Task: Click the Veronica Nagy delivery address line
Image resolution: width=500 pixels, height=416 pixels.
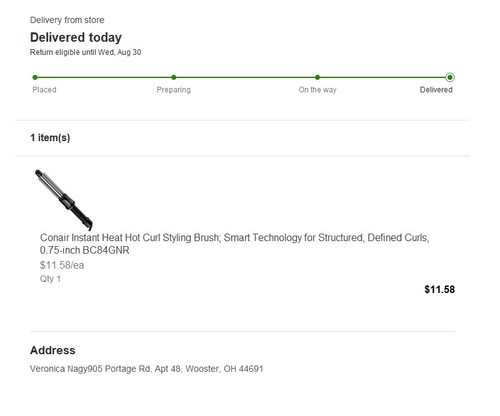Action: [x=147, y=369]
